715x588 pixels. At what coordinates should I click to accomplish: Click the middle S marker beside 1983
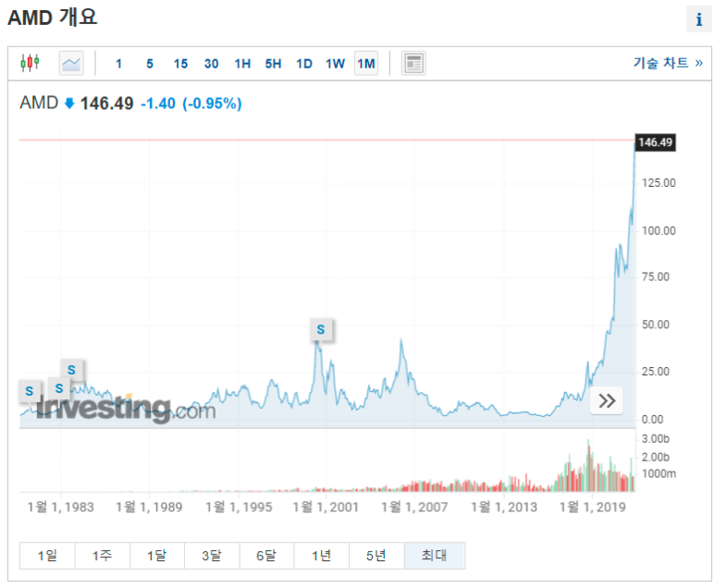pyautogui.click(x=59, y=388)
